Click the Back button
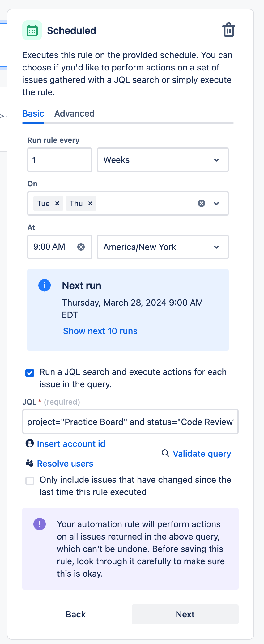The height and width of the screenshot is (644, 264). coord(76,614)
